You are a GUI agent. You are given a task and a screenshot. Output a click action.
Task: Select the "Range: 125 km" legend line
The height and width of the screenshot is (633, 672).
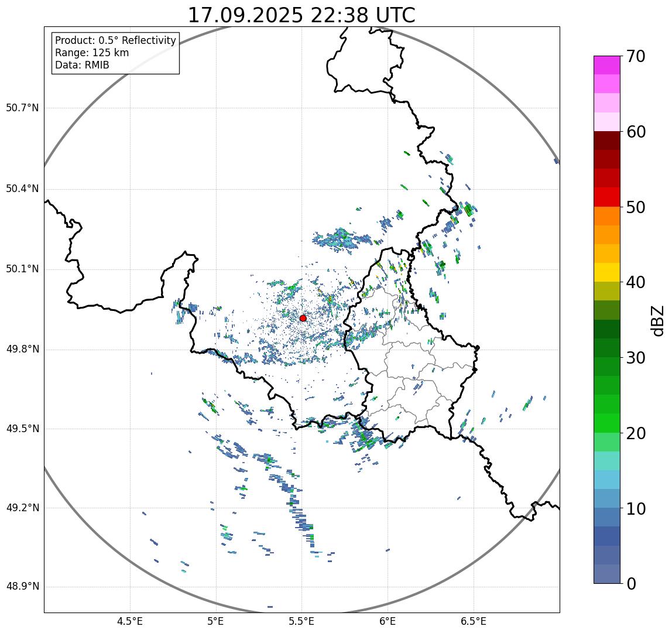click(x=92, y=53)
